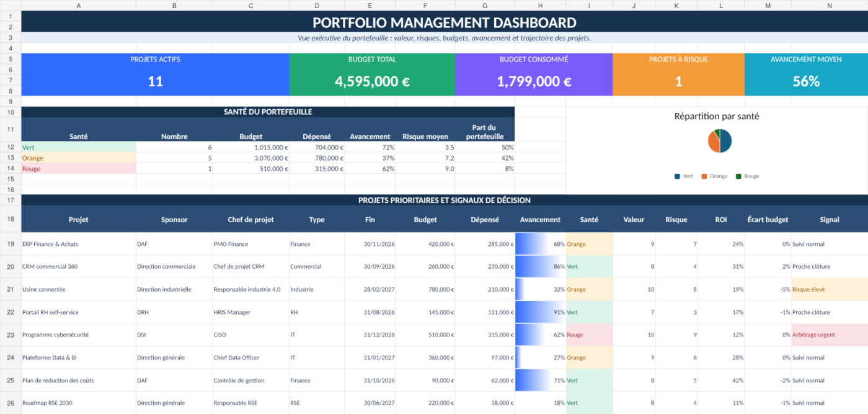This screenshot has width=868, height=414.
Task: Select column header A
Action: coord(79,5)
